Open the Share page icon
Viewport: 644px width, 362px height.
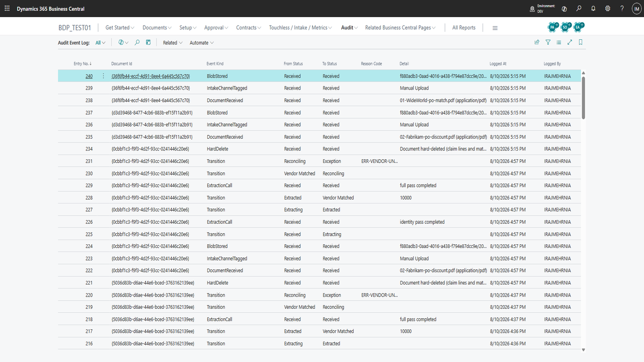pos(537,43)
